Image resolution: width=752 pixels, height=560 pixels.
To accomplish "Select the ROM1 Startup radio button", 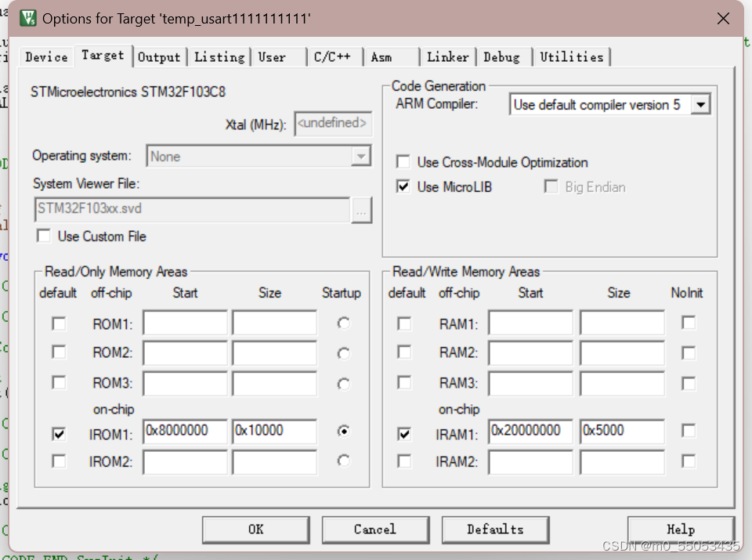I will [x=343, y=323].
